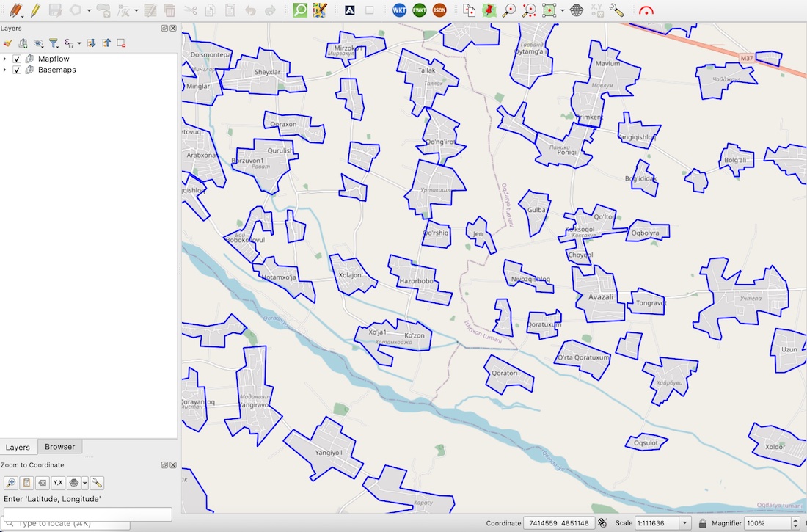This screenshot has width=807, height=532.
Task: Switch to the Browser tab
Action: coord(59,446)
